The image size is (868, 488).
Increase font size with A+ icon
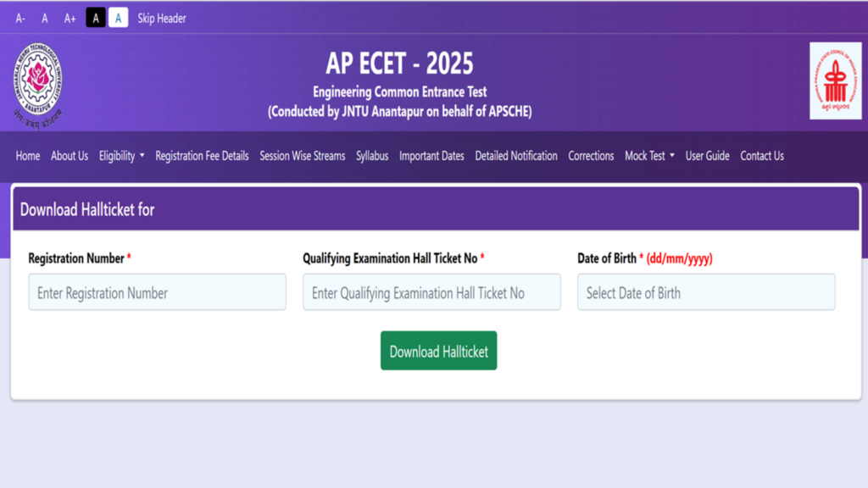tap(70, 18)
